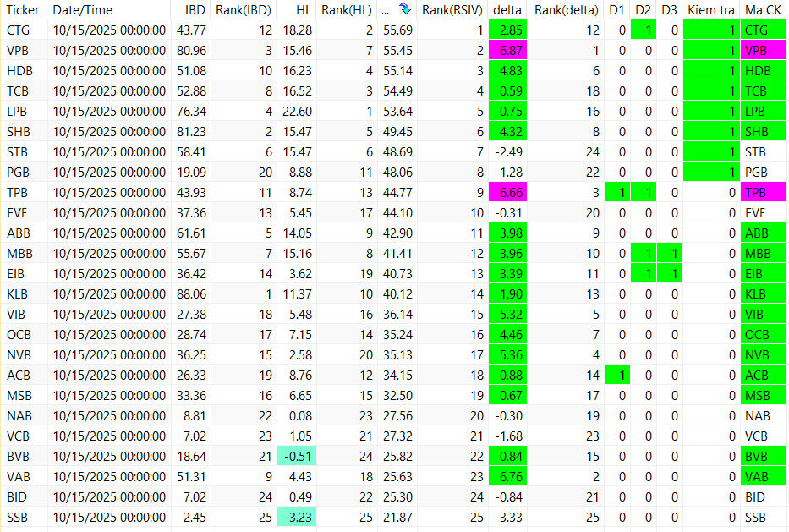The height and width of the screenshot is (532, 789).
Task: Select VPB in the Ticker column
Action: tap(18, 51)
